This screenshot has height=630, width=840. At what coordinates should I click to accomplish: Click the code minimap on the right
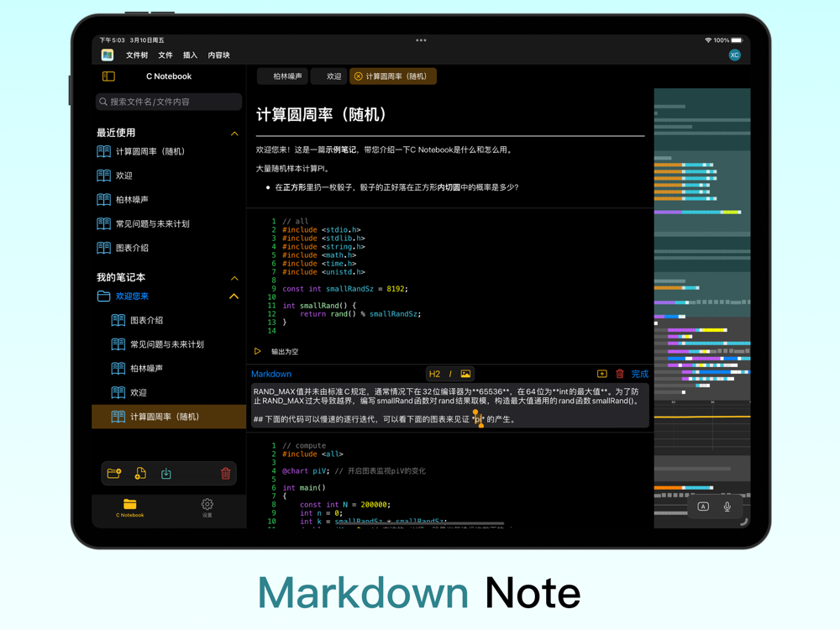[x=701, y=308]
